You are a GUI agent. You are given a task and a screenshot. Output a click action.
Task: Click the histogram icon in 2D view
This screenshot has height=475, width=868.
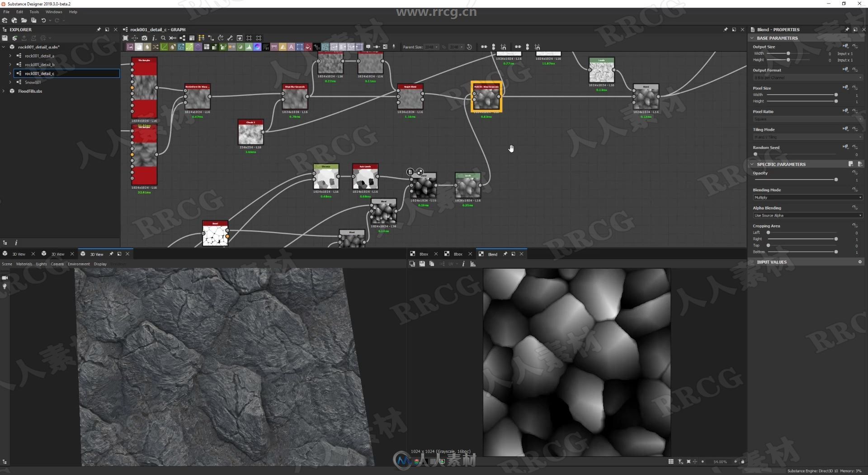pos(473,264)
